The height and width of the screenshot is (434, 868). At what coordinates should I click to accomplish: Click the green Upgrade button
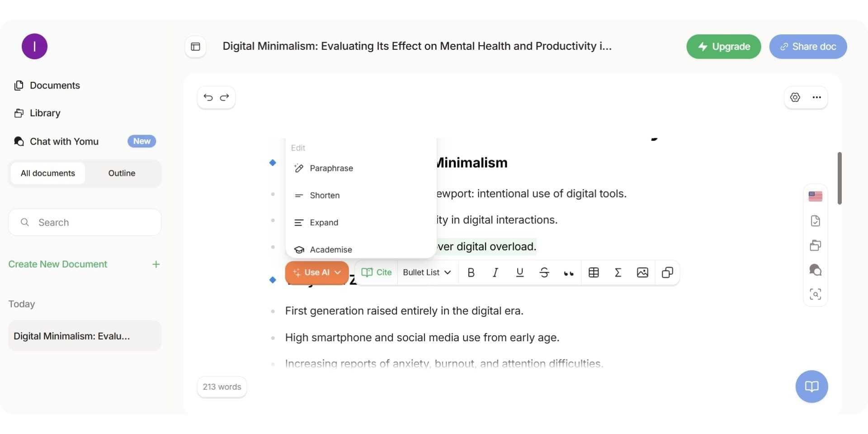tap(723, 47)
